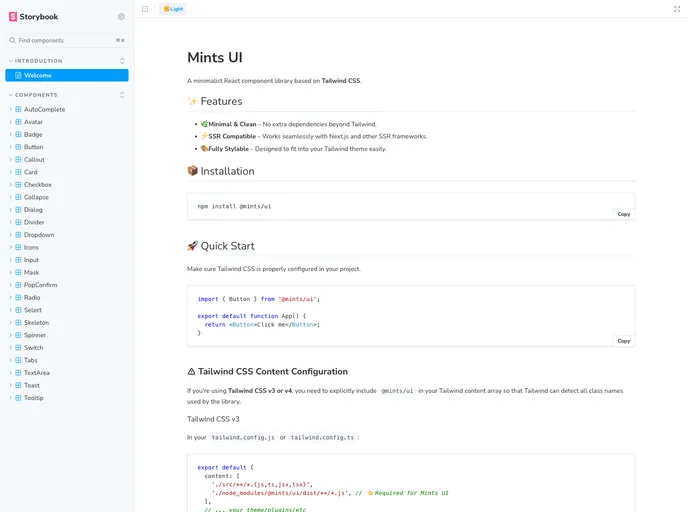Expand the Button component chevron
Screen dimensions: 688x512
pyautogui.click(x=11, y=147)
